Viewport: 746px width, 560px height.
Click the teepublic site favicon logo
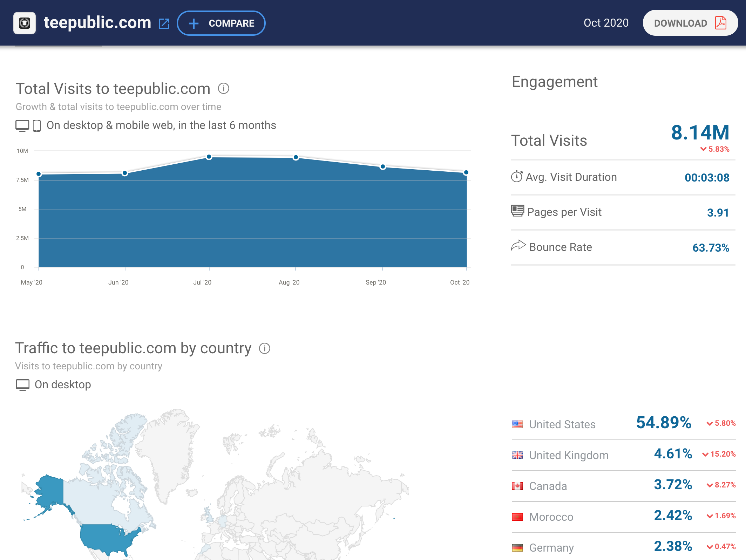[25, 23]
